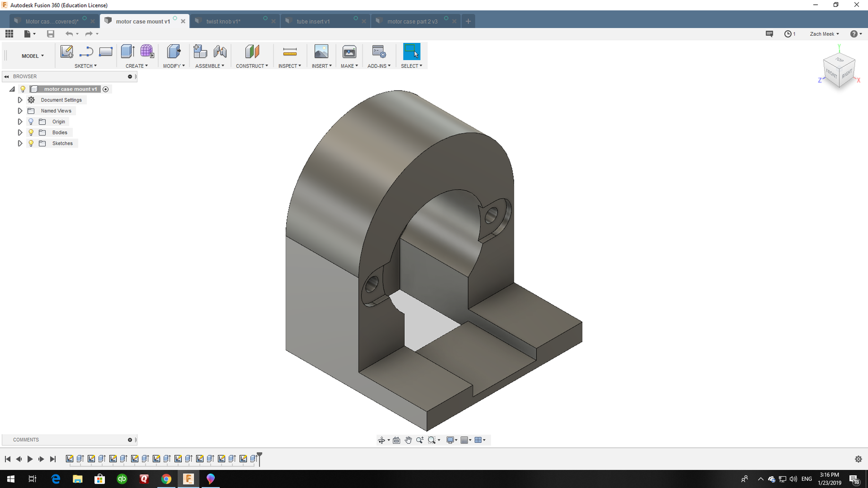Image resolution: width=868 pixels, height=488 pixels.
Task: Undo the last action
Action: click(x=69, y=34)
